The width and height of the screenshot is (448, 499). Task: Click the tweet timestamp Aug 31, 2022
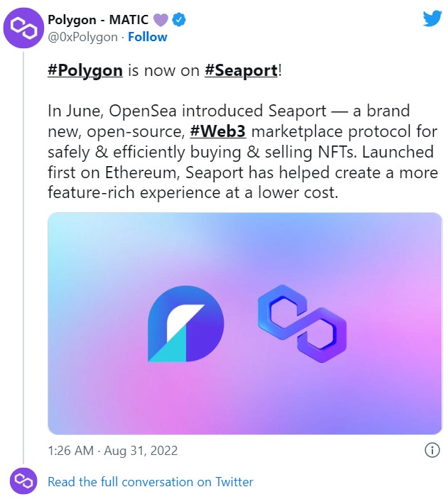point(112,450)
